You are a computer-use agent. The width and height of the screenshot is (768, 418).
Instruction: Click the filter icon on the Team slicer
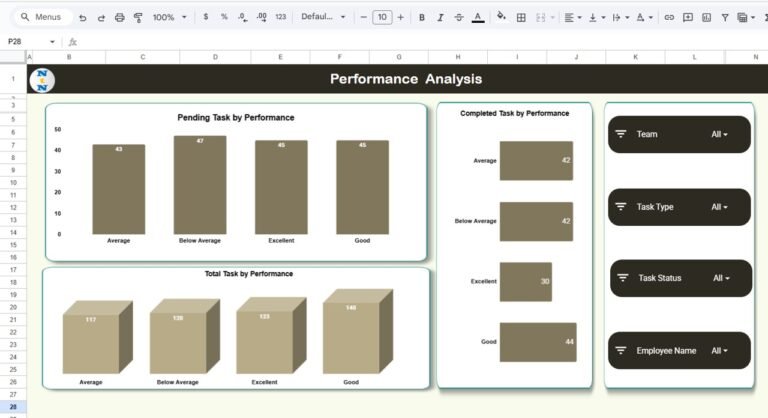pyautogui.click(x=621, y=134)
